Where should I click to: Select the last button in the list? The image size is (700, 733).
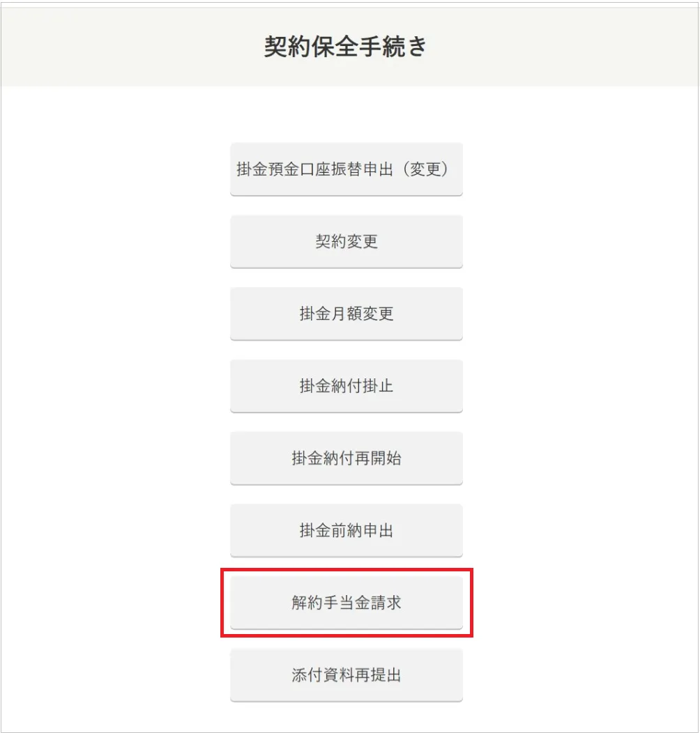346,675
